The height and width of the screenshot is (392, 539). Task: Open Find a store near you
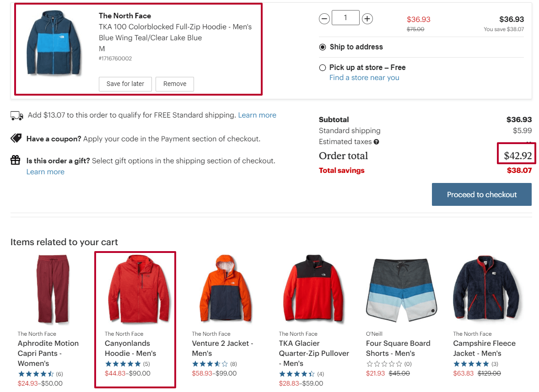pyautogui.click(x=364, y=77)
